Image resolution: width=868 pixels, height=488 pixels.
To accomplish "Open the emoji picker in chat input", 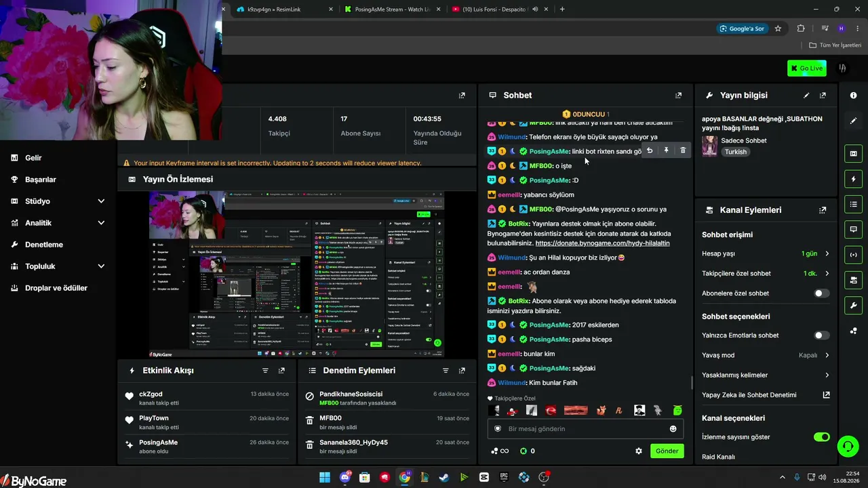I will (673, 429).
